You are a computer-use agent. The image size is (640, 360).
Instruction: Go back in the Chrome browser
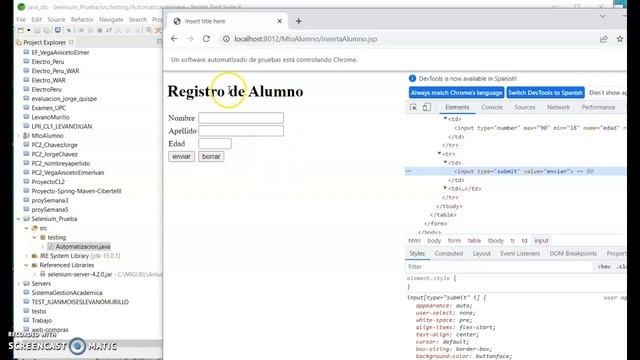[174, 39]
